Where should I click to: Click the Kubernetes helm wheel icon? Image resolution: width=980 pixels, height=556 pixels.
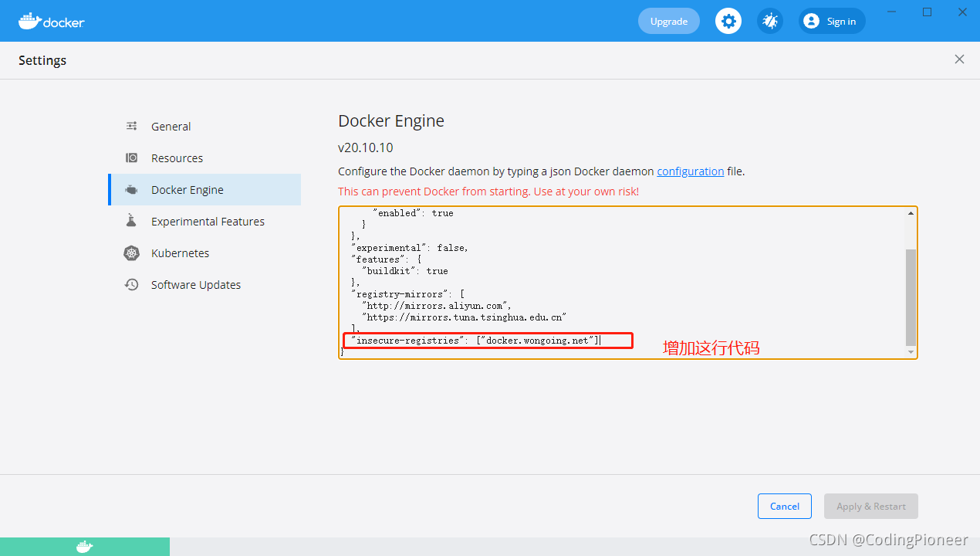pyautogui.click(x=132, y=253)
